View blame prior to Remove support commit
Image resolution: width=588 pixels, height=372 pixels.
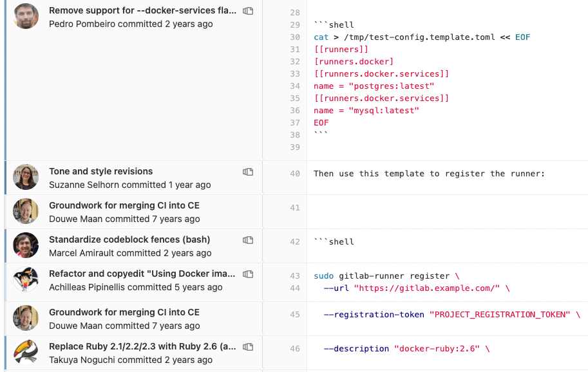point(248,11)
